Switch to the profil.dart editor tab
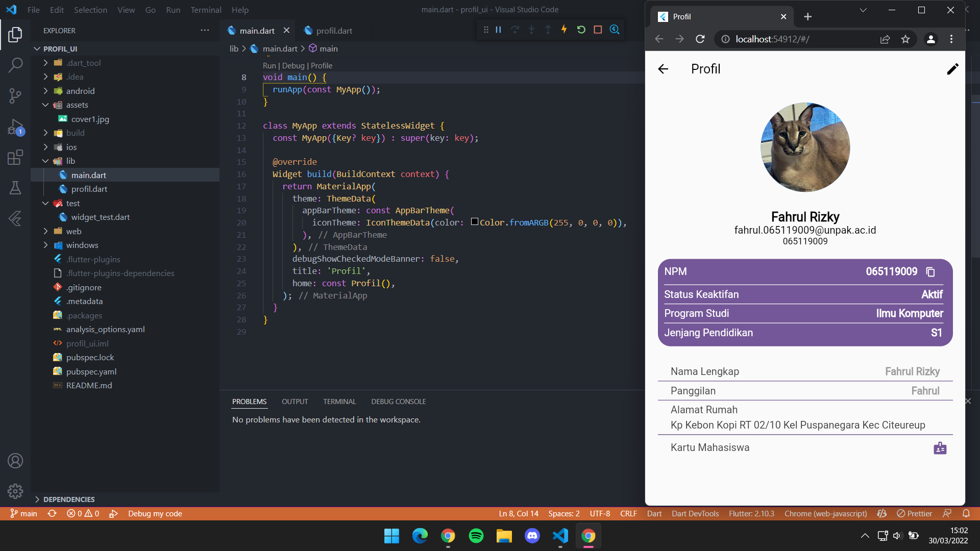The height and width of the screenshot is (551, 980). 334,31
